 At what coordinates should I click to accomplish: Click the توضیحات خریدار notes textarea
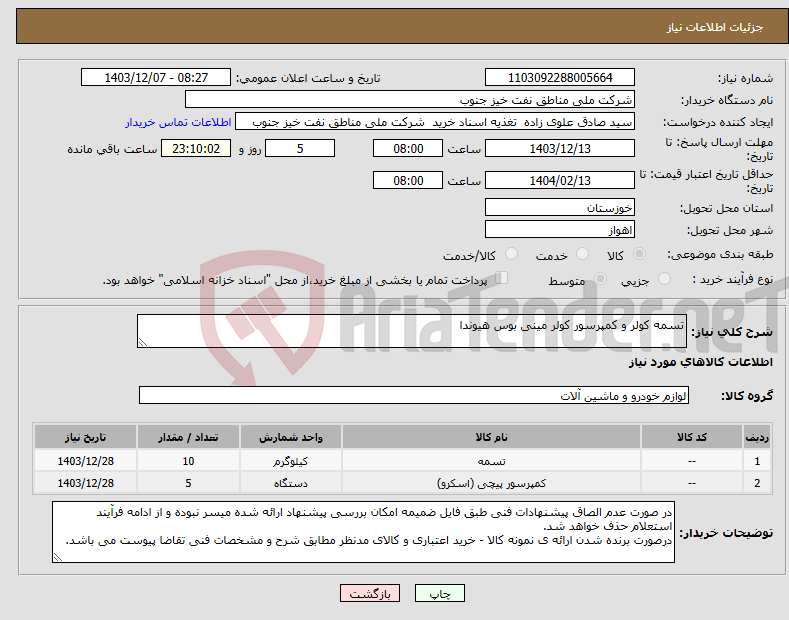[x=363, y=532]
